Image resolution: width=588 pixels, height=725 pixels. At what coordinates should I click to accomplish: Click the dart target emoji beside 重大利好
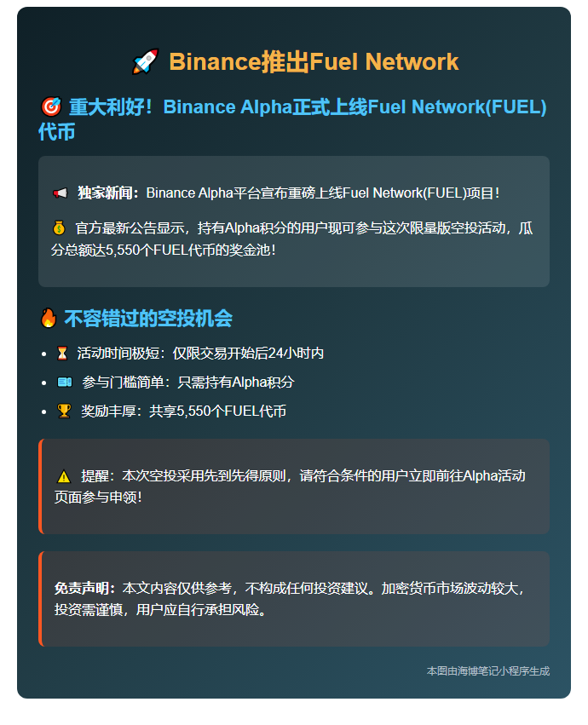51,106
